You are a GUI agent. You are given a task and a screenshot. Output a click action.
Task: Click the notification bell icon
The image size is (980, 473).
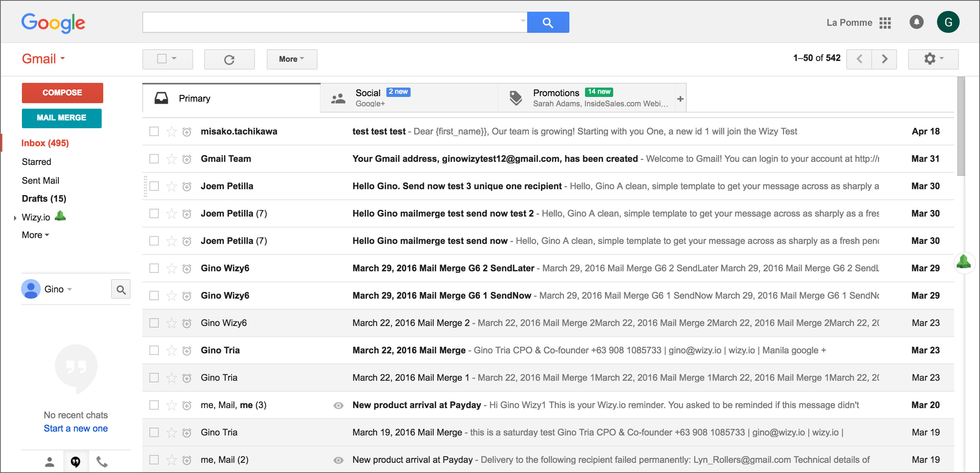point(916,23)
